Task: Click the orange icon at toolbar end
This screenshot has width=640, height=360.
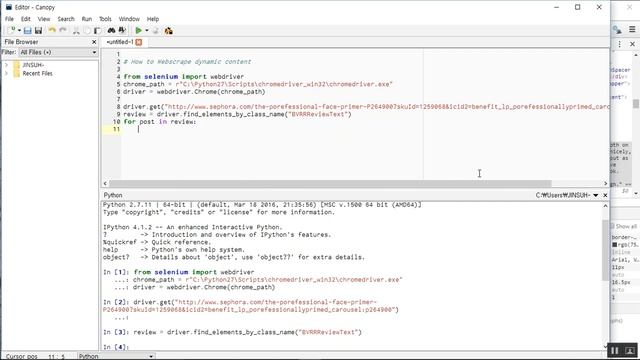Action: [169, 31]
